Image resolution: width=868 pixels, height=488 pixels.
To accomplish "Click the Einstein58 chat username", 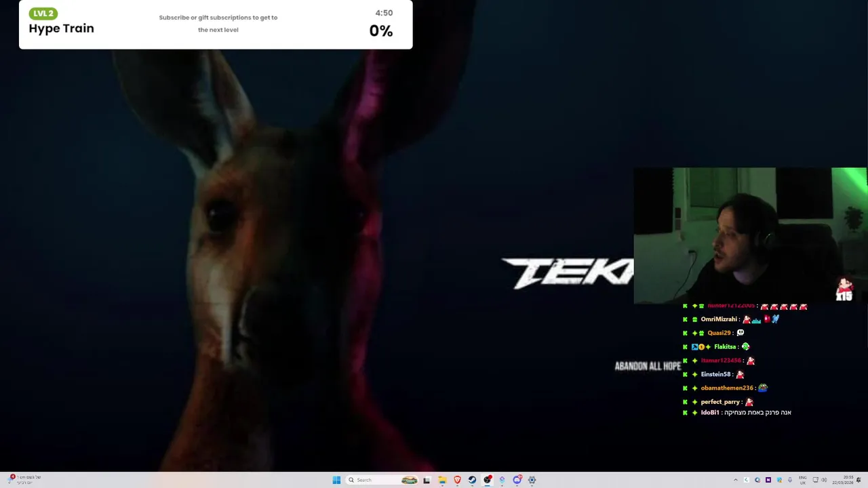I will [715, 374].
